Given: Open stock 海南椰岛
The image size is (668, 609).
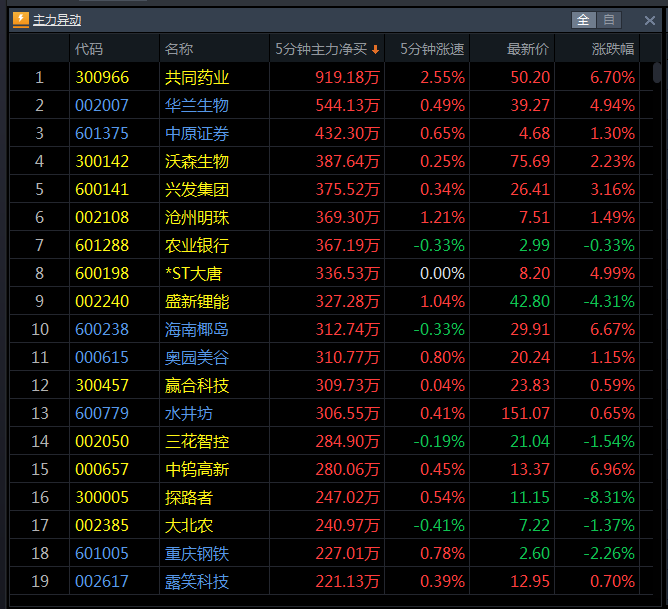Looking at the screenshot, I should (x=197, y=330).
